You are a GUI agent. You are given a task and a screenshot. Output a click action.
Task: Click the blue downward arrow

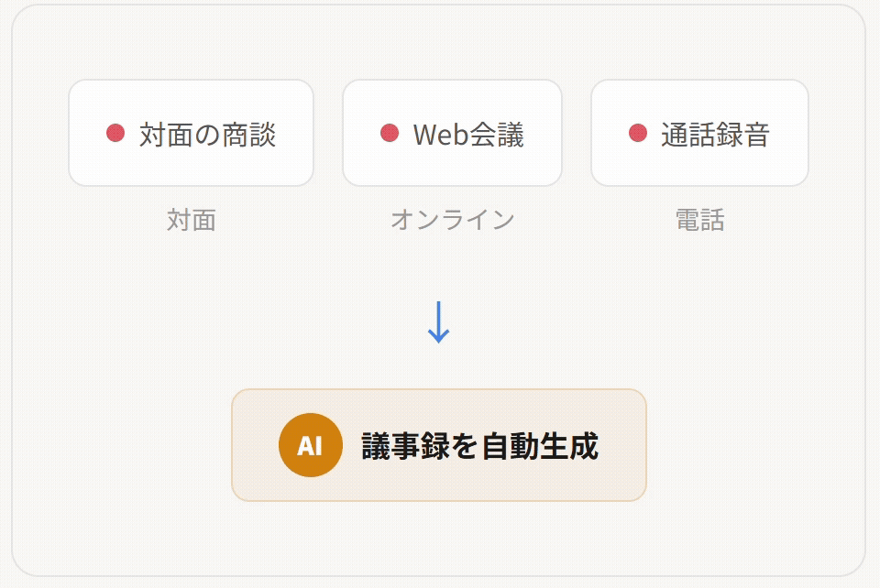click(x=439, y=321)
